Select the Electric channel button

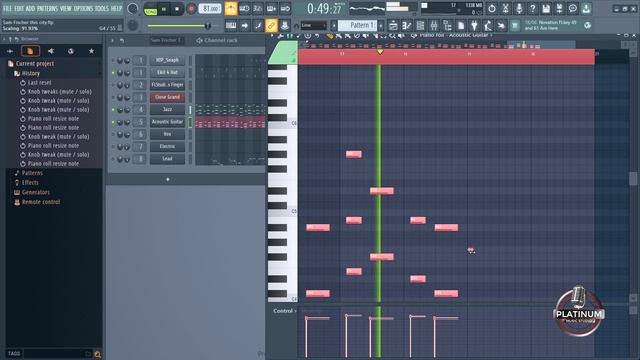167,146
